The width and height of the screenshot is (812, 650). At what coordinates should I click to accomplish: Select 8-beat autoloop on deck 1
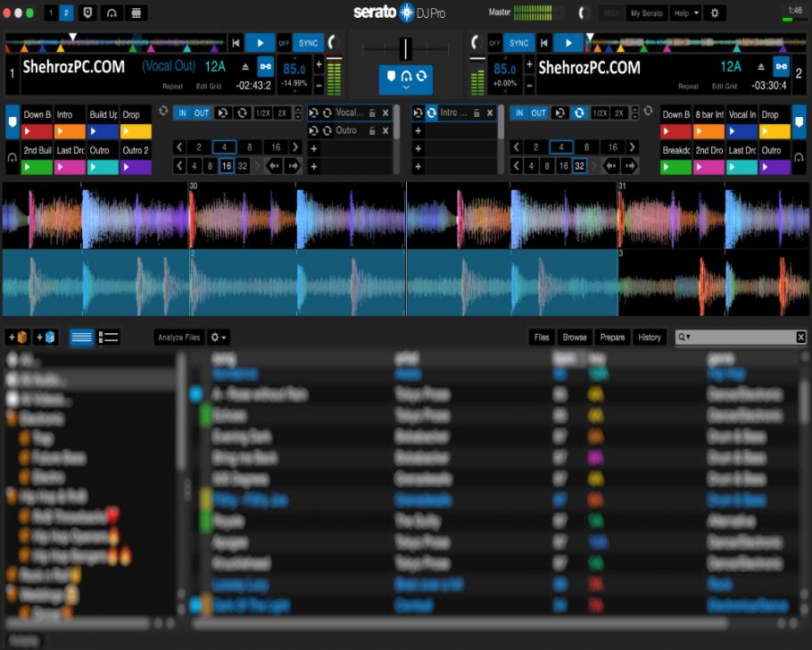click(249, 147)
